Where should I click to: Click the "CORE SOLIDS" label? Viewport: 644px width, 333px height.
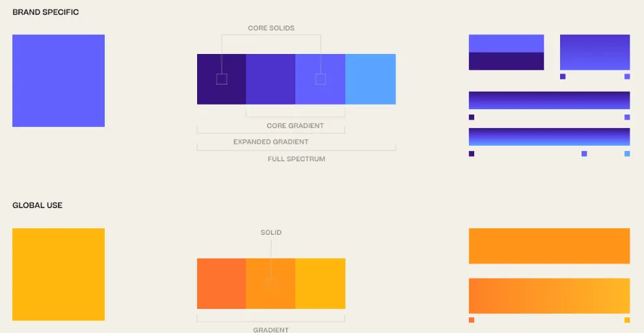(271, 29)
